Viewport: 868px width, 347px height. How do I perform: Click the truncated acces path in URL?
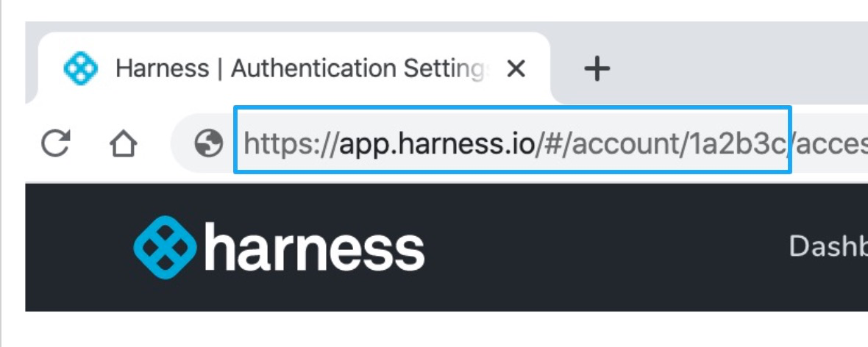pos(829,144)
